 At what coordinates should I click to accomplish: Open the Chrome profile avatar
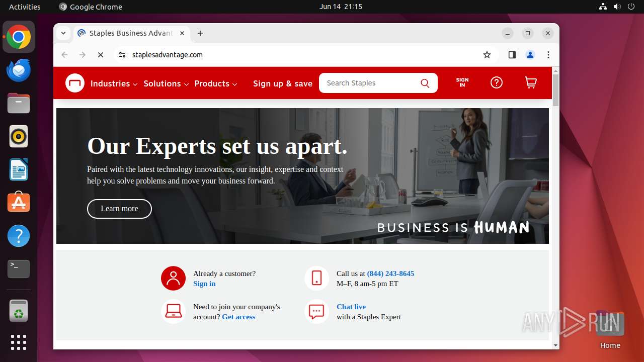click(530, 55)
